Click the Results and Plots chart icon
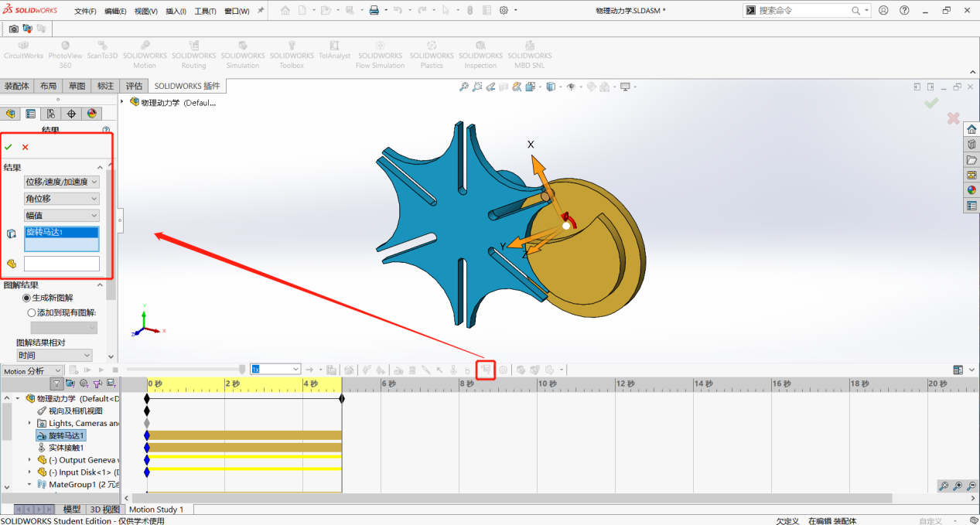Screen dimensions: 980x525 click(486, 370)
